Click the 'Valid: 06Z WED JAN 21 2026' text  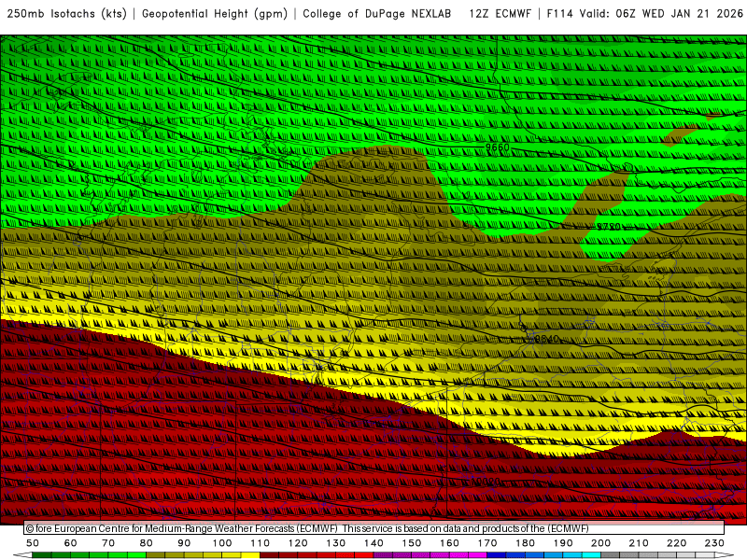click(x=661, y=13)
